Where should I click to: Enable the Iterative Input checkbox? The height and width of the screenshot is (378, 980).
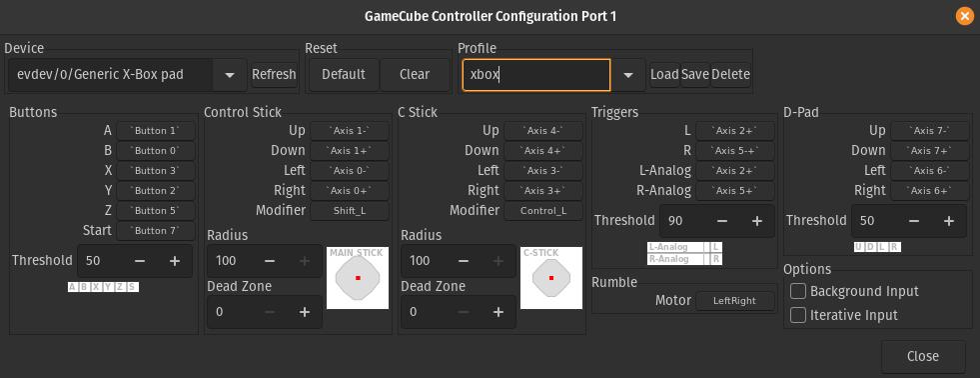798,315
